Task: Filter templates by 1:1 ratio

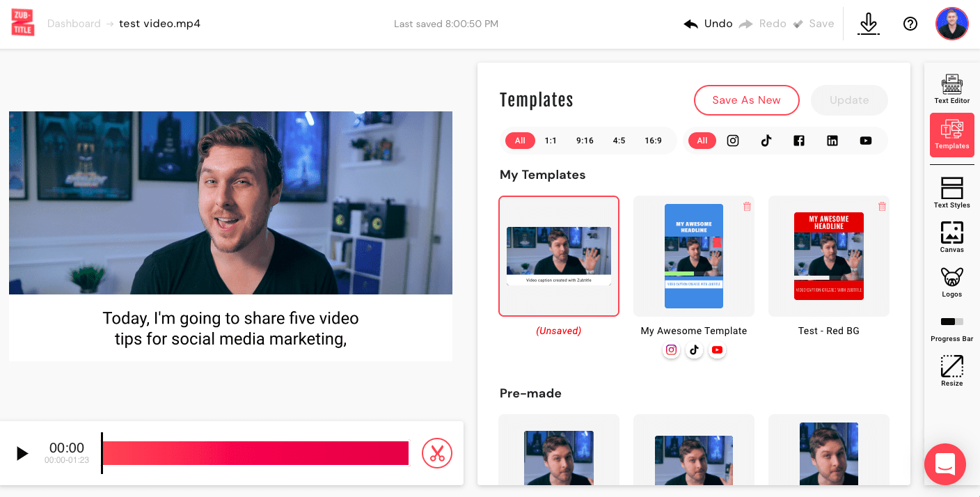Action: click(551, 141)
